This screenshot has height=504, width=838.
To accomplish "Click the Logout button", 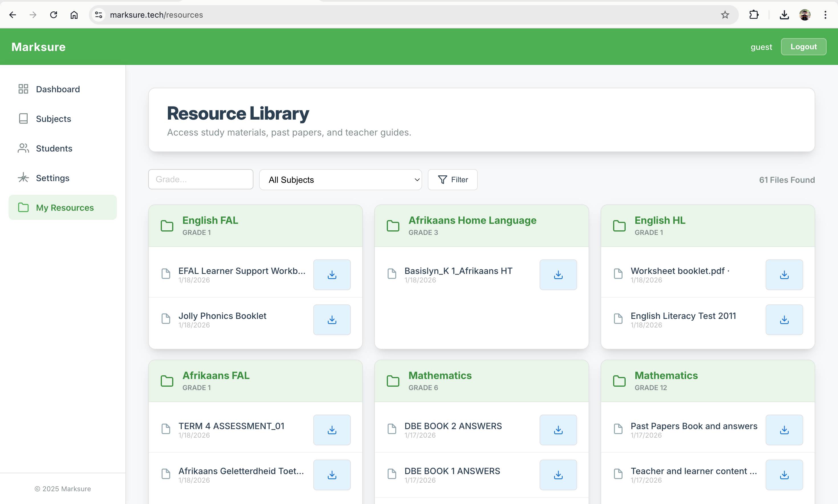I will point(803,47).
